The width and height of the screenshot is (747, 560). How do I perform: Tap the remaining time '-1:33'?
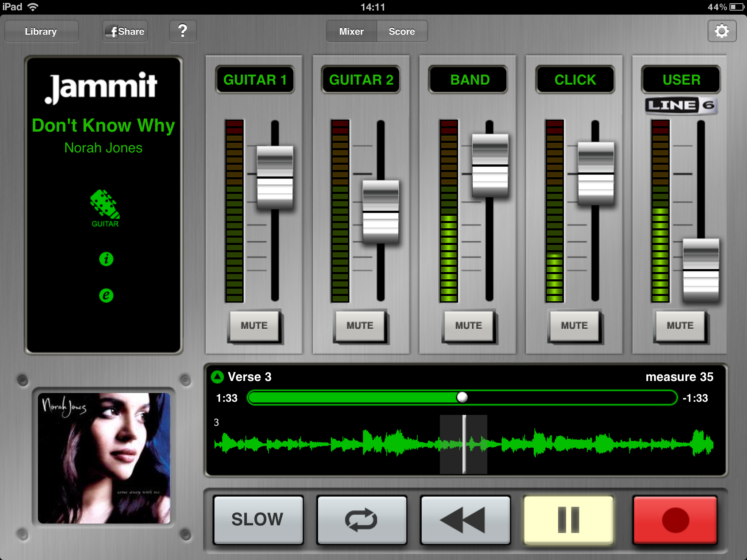(x=695, y=398)
